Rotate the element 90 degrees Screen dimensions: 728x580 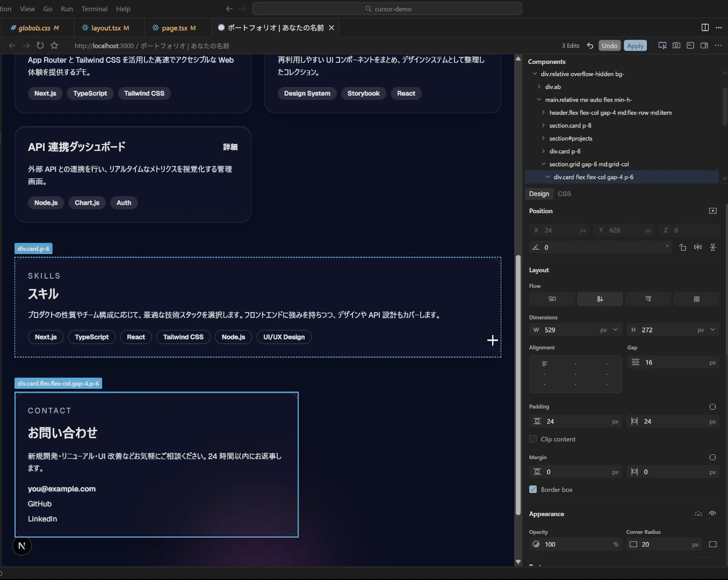(682, 248)
